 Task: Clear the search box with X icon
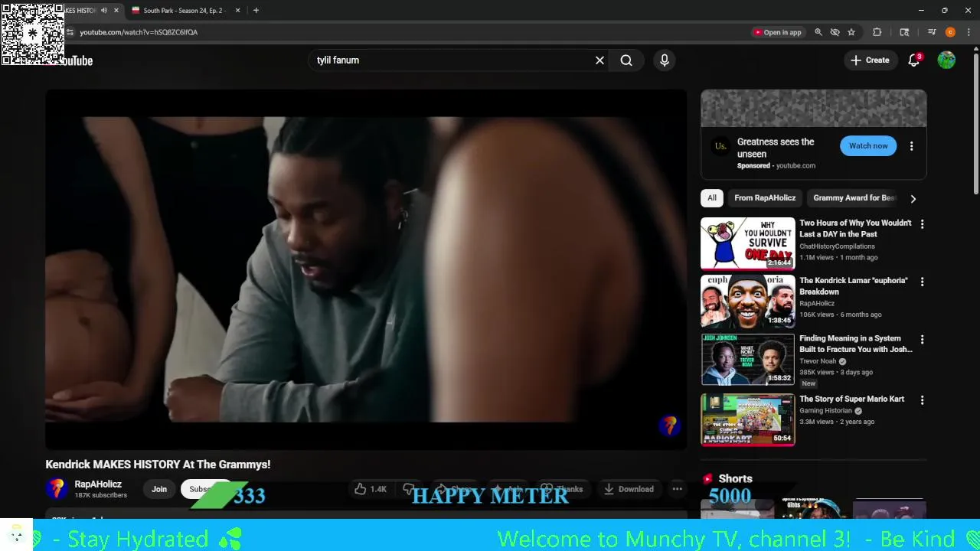pyautogui.click(x=599, y=60)
